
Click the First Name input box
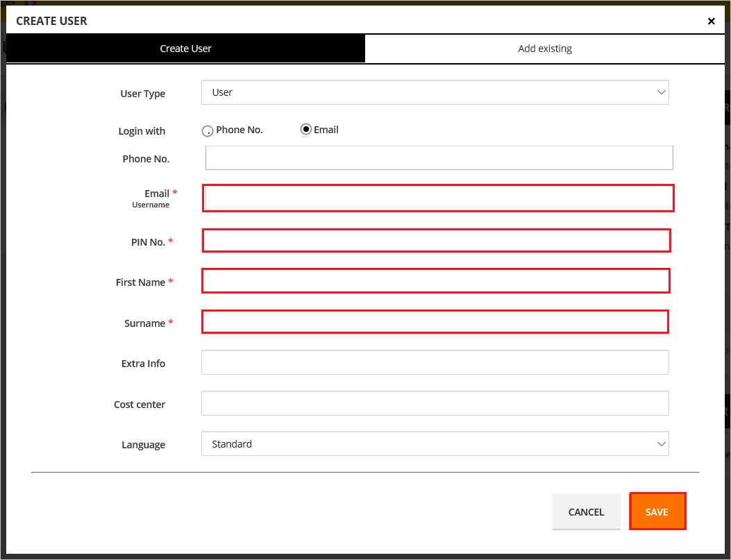click(x=435, y=280)
